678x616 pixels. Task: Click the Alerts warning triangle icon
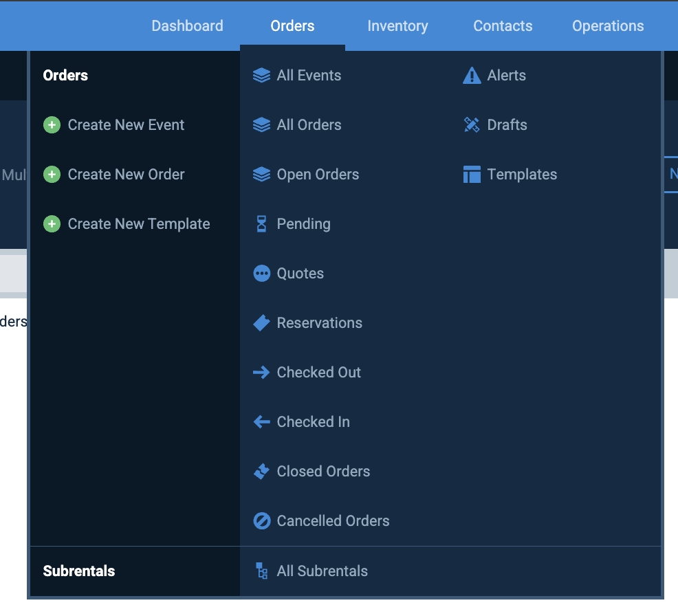[472, 76]
